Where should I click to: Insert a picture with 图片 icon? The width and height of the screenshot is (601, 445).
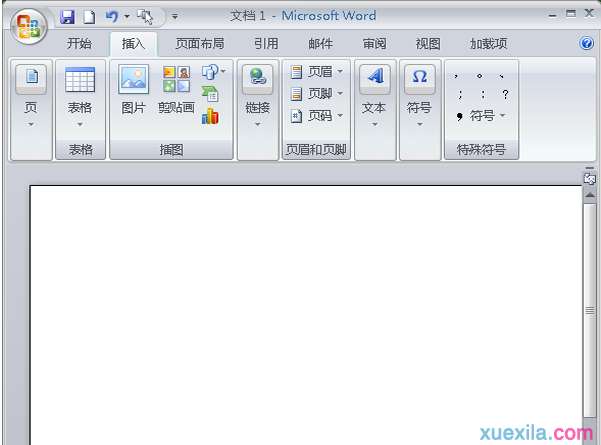(133, 79)
